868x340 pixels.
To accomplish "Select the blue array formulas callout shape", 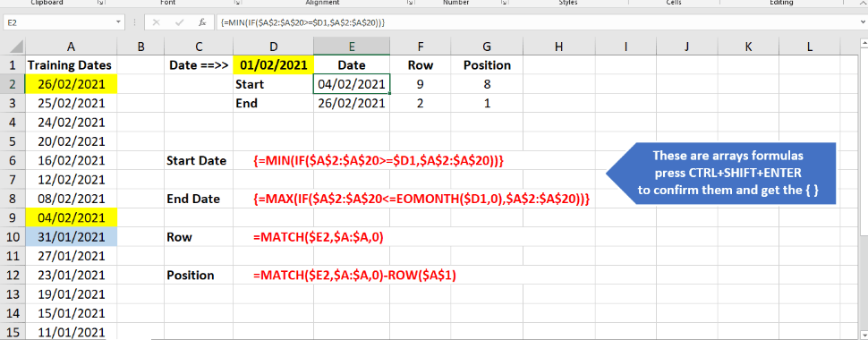I will pyautogui.click(x=720, y=174).
